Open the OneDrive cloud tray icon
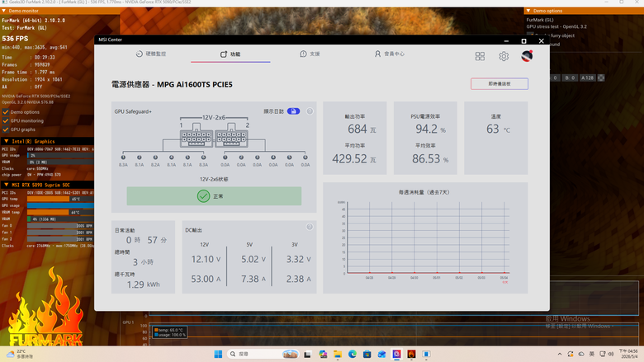Screen dimensions: 644x362 pyautogui.click(x=581, y=355)
